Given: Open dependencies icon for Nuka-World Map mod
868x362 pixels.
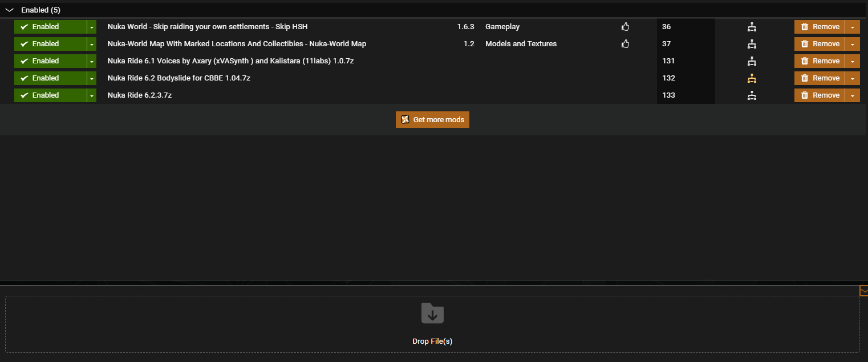Looking at the screenshot, I should [752, 44].
